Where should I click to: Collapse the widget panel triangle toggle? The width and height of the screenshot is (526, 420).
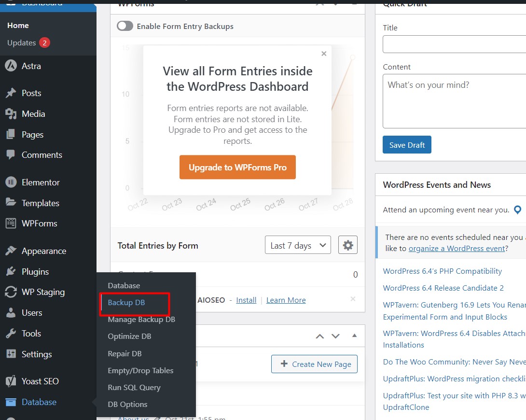(x=354, y=336)
